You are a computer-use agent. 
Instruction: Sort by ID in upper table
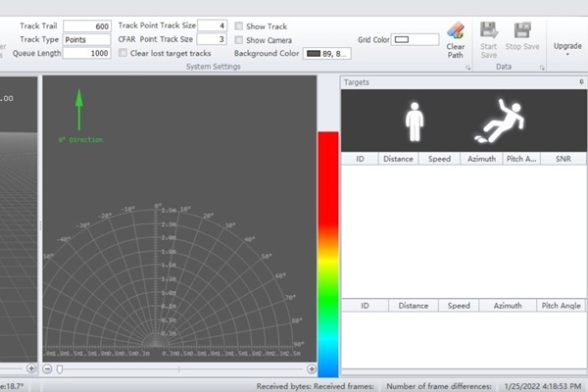[x=360, y=159]
